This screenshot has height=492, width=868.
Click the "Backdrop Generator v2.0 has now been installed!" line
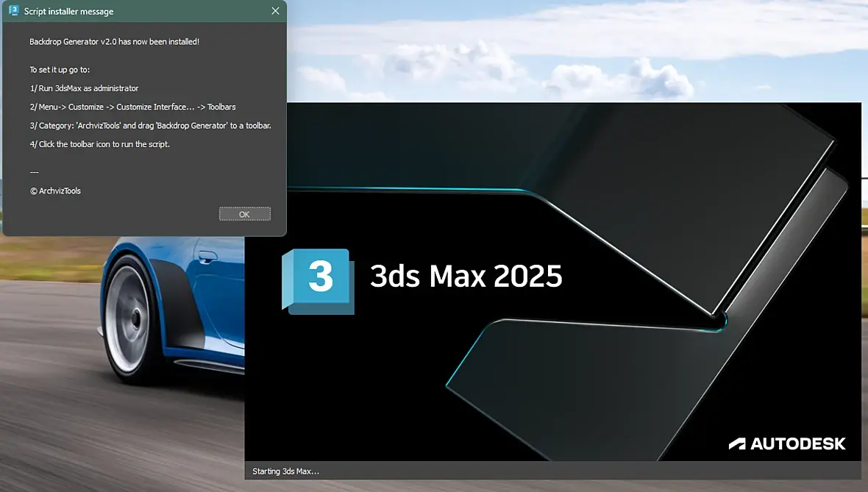[115, 41]
